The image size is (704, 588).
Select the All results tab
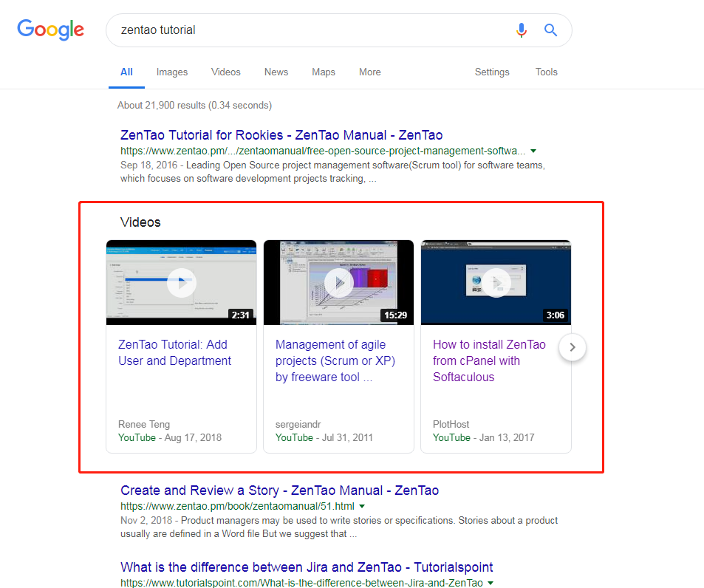pos(126,72)
